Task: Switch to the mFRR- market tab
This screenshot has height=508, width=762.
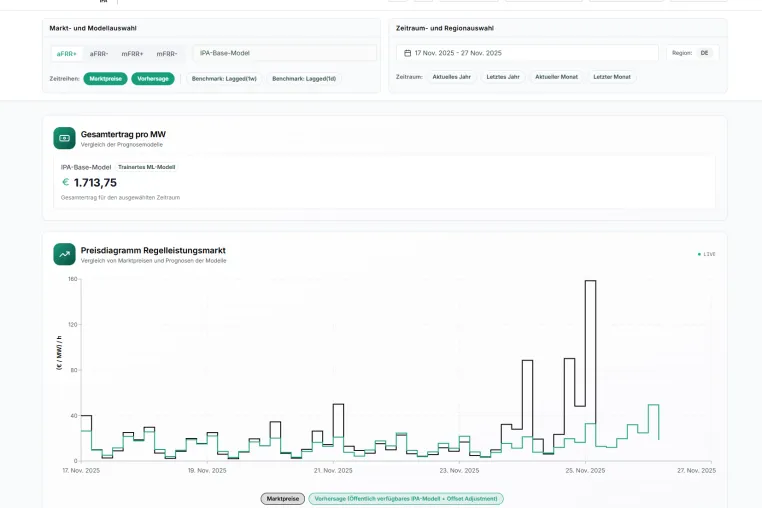Action: (167, 54)
